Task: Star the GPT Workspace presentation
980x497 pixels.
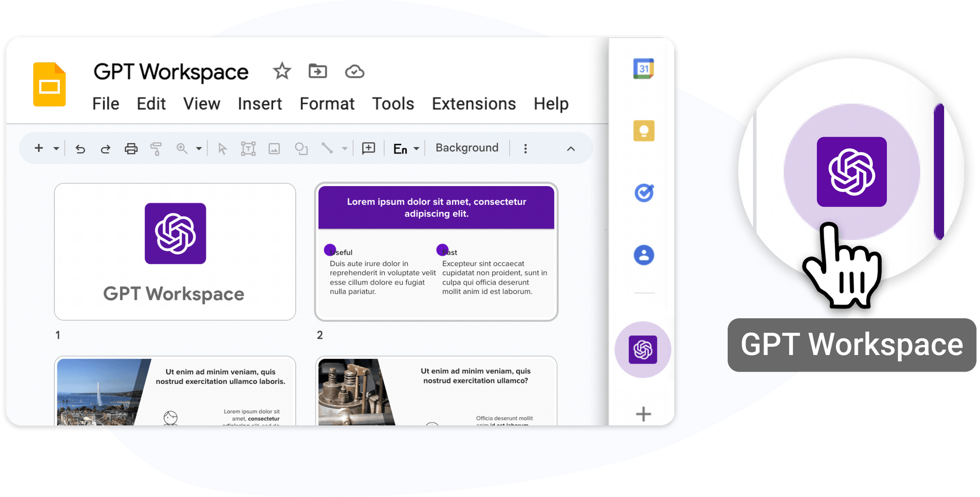Action: pyautogui.click(x=282, y=71)
